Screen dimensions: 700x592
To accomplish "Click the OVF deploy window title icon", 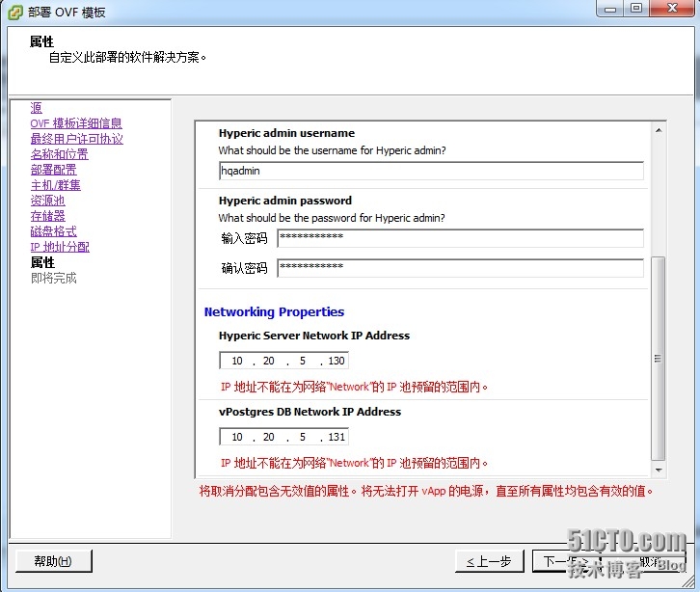I will pos(15,13).
